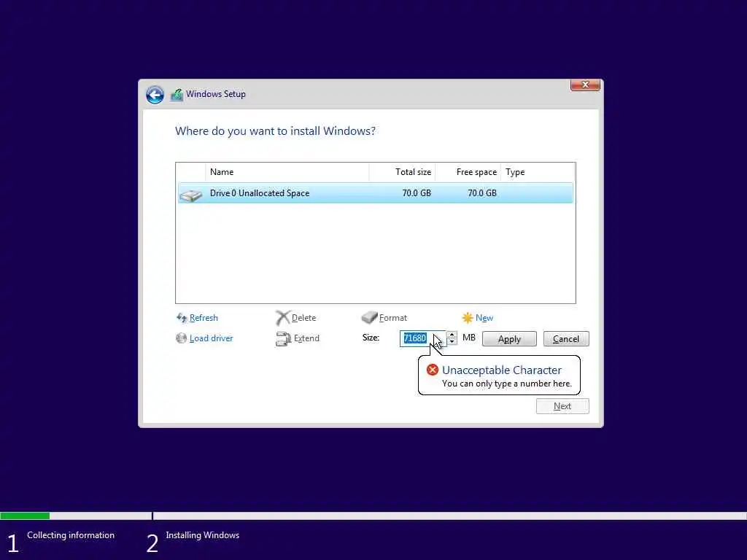This screenshot has height=560, width=747.
Task: Click 'You can only type a number here' text
Action: click(506, 384)
